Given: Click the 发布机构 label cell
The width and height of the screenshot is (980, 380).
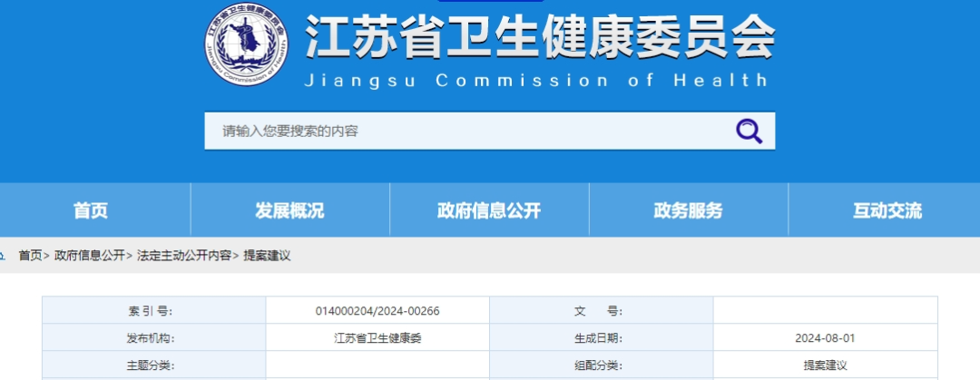Looking at the screenshot, I should [153, 338].
